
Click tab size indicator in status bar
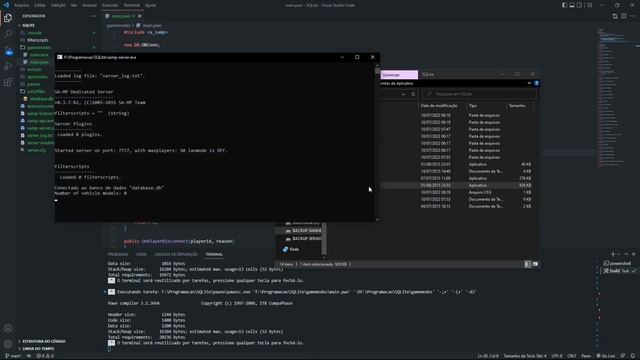pos(525,356)
